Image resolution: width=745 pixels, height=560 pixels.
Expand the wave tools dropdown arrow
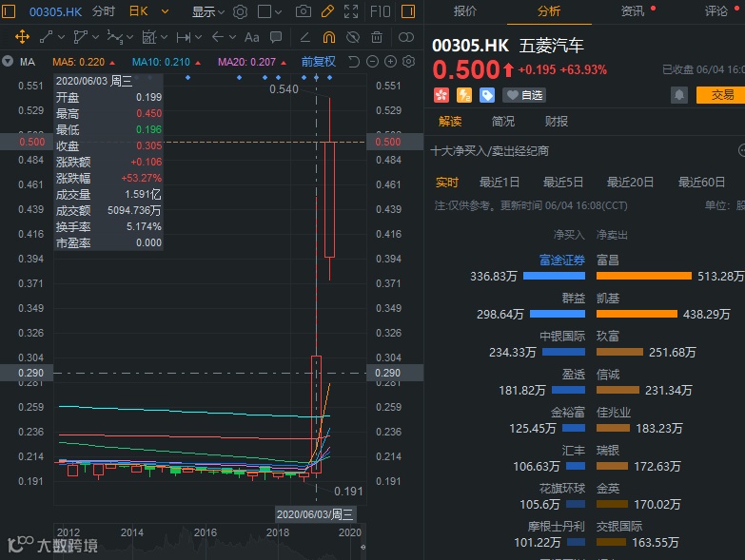[x=129, y=36]
